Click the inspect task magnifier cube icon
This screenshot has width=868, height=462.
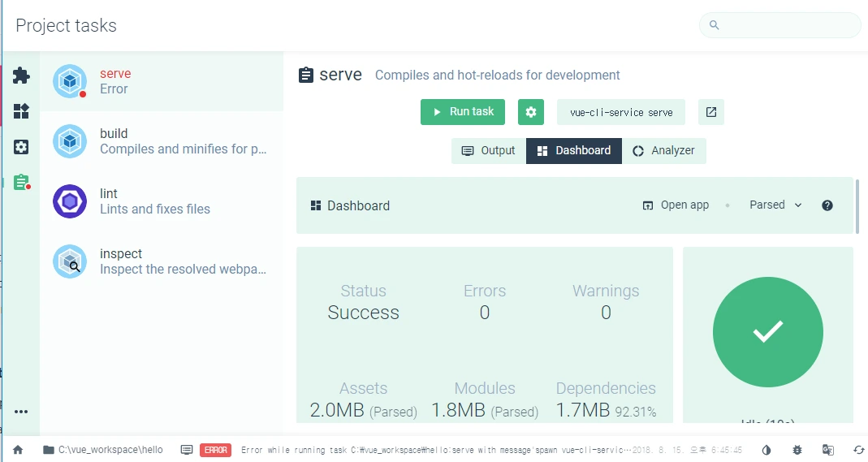70,261
